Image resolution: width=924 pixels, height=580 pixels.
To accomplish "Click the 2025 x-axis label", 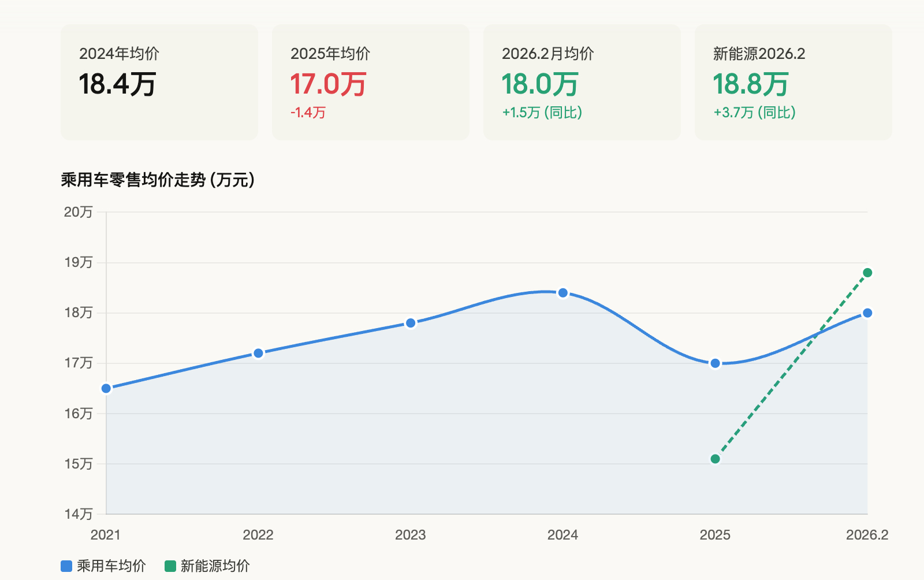I will click(x=715, y=535).
